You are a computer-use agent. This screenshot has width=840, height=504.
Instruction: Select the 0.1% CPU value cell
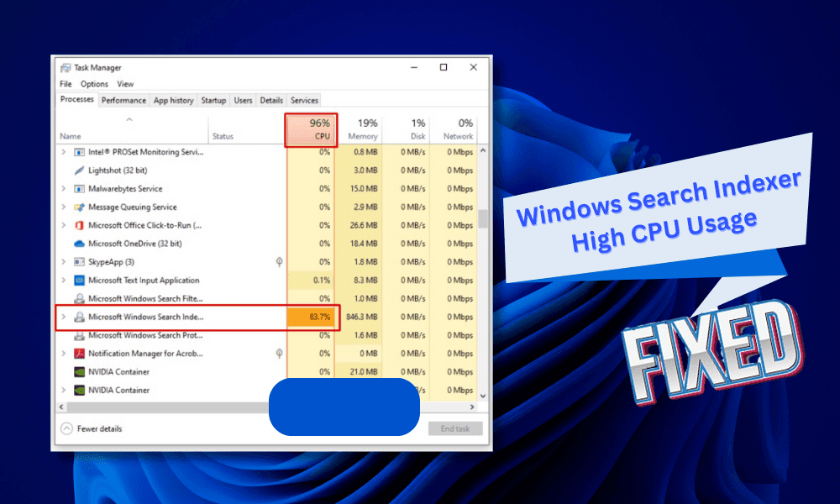(312, 280)
